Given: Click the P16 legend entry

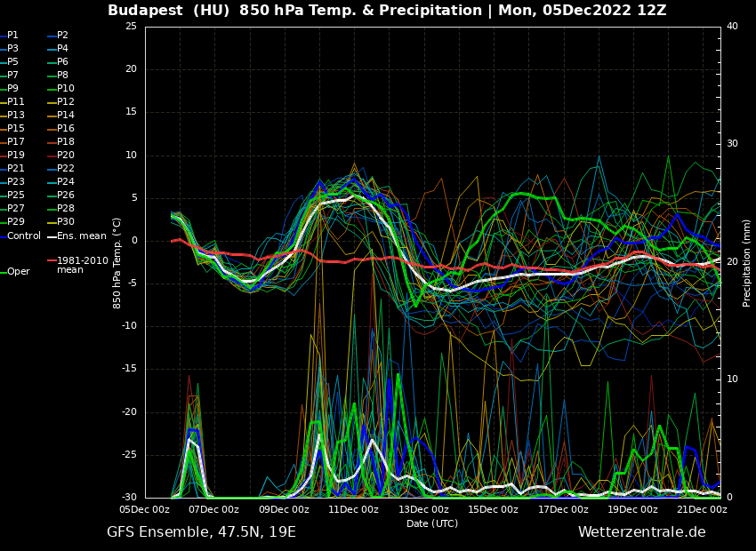Looking at the screenshot, I should (x=65, y=129).
